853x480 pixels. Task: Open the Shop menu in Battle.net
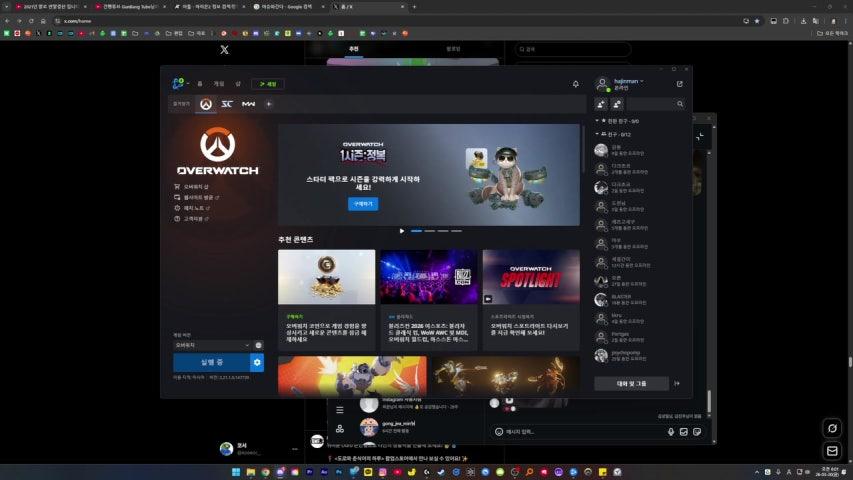238,84
